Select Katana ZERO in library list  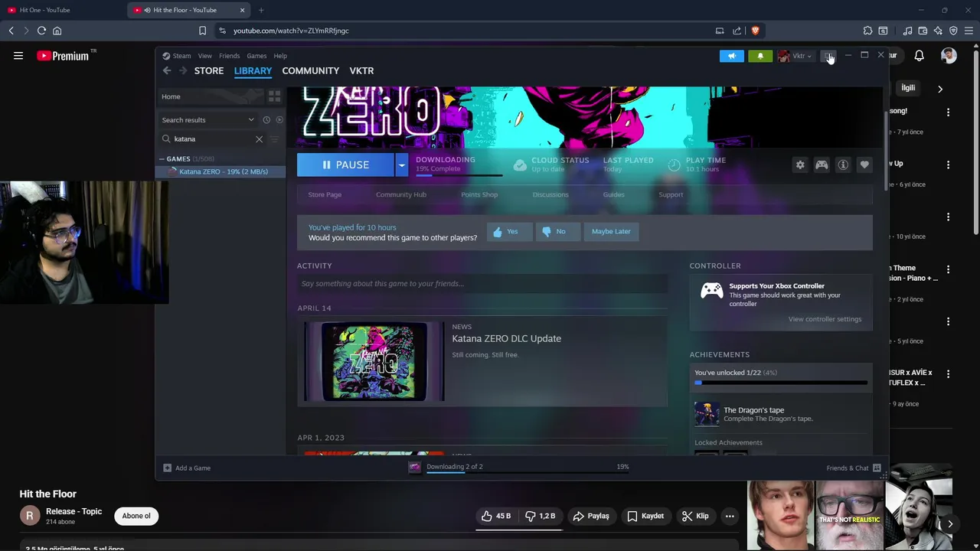(x=220, y=171)
